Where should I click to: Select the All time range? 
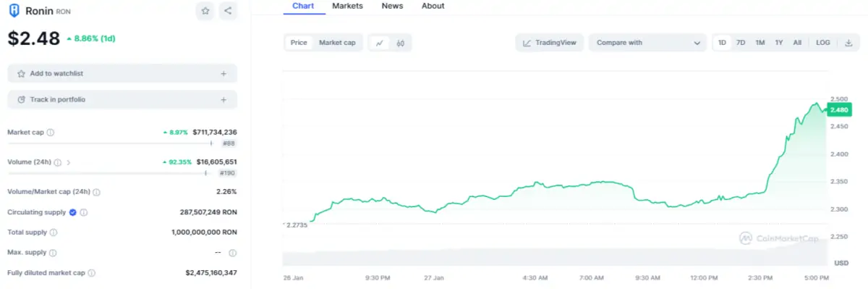pyautogui.click(x=797, y=43)
